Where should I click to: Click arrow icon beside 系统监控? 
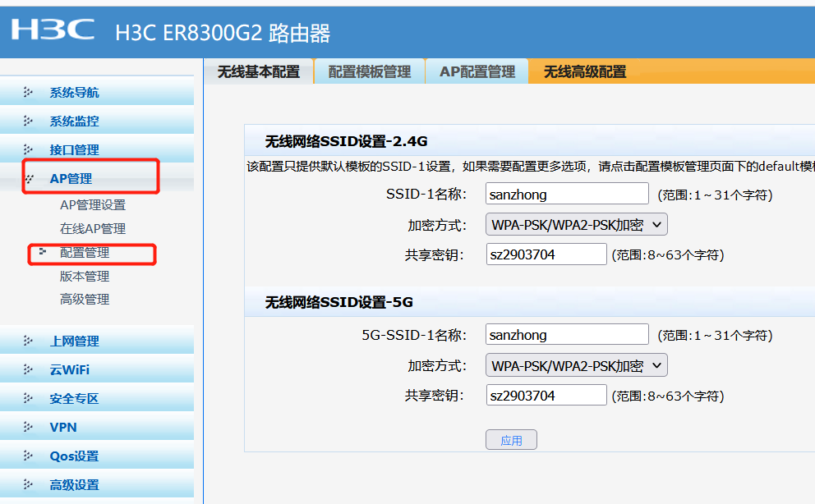pyautogui.click(x=28, y=121)
